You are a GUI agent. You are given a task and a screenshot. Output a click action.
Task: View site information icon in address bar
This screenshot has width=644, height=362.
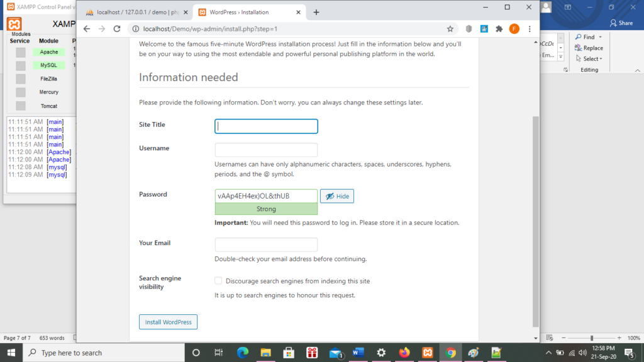coord(136,29)
